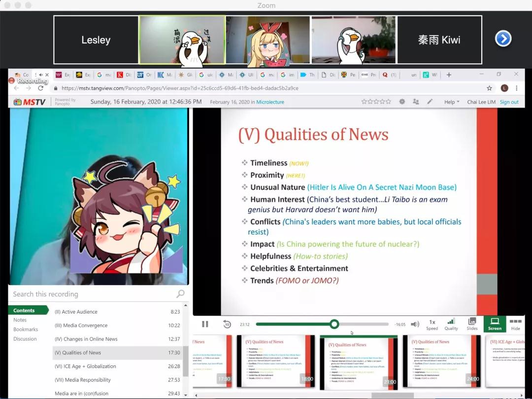Viewport: 532px width, 399px height.
Task: Click the magnifier search icon
Action: point(180,294)
